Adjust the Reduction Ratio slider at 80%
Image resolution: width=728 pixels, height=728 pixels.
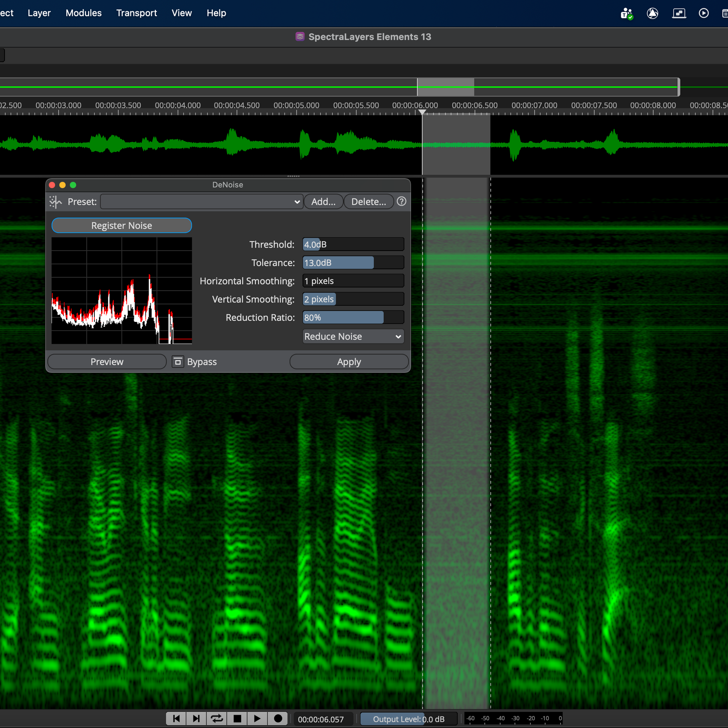353,317
